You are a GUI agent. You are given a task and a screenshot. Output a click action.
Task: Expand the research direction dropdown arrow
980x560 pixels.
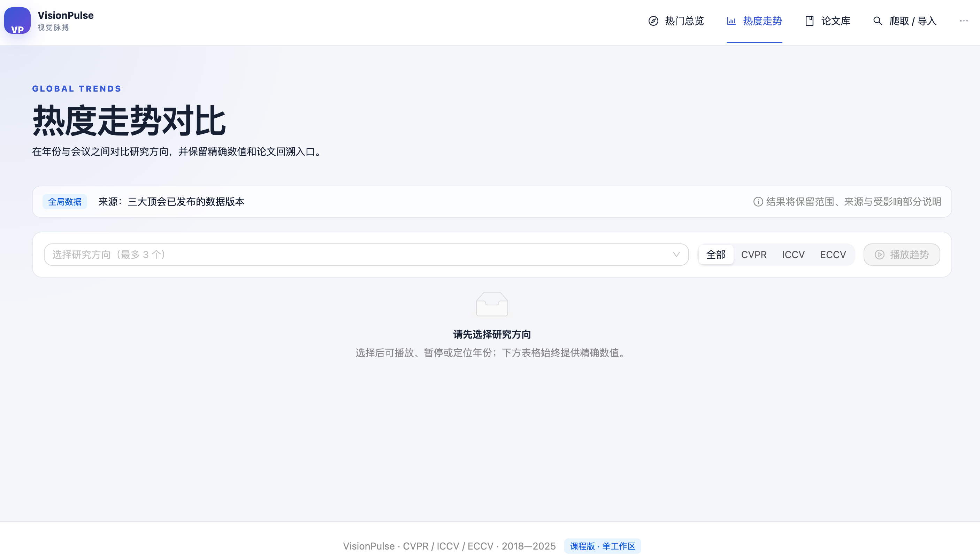(676, 255)
